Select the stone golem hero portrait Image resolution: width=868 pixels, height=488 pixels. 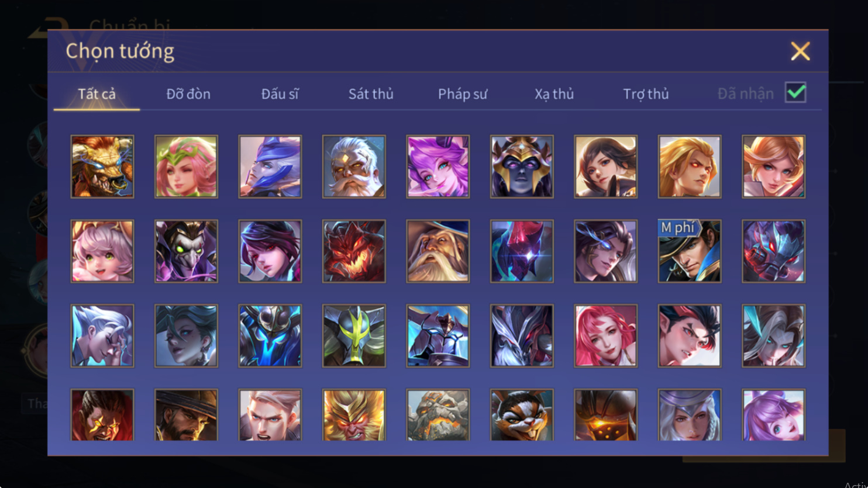point(438,415)
